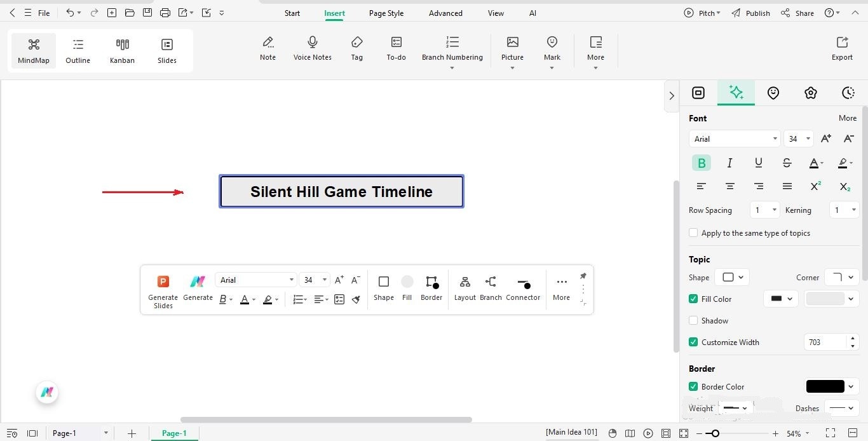Insert a Picture
Screen dimensions: 868x441
coord(512,49)
